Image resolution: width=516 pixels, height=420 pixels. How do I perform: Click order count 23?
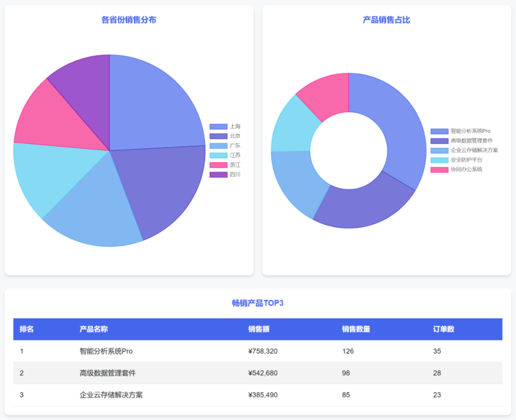pos(437,395)
